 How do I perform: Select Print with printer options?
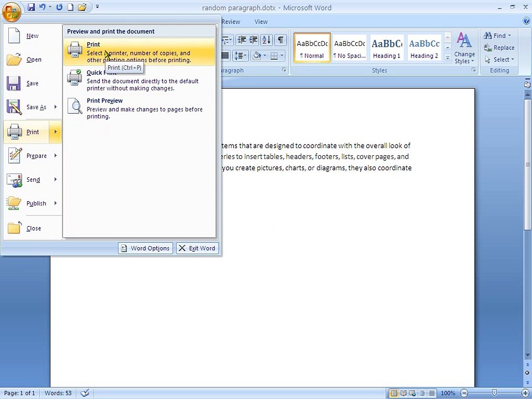(x=139, y=52)
